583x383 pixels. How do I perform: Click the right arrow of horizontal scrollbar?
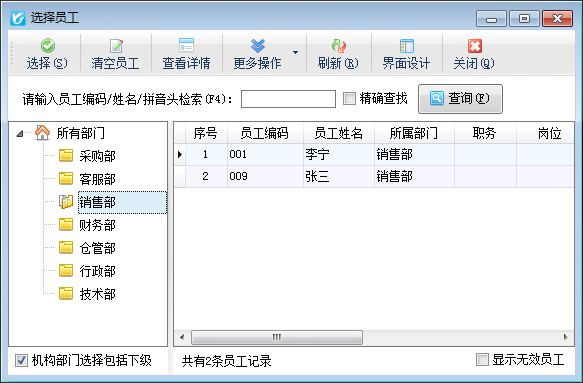point(566,337)
